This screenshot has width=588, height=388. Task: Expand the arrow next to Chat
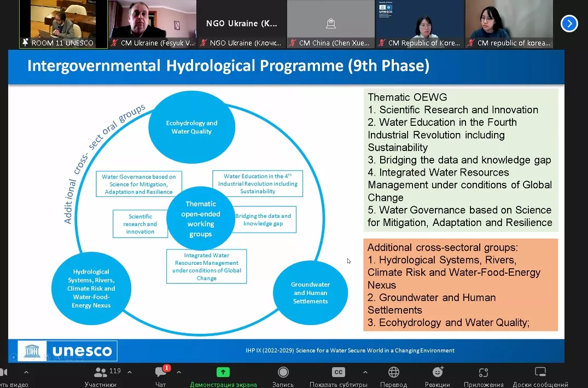coord(178,372)
